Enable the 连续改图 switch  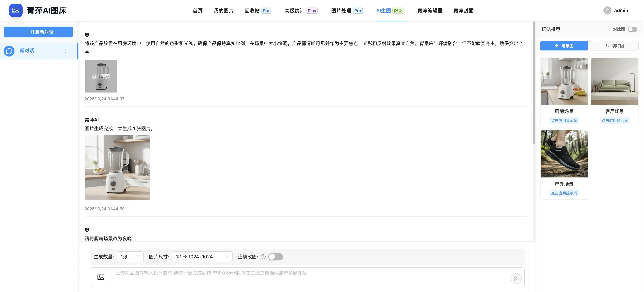(x=276, y=257)
